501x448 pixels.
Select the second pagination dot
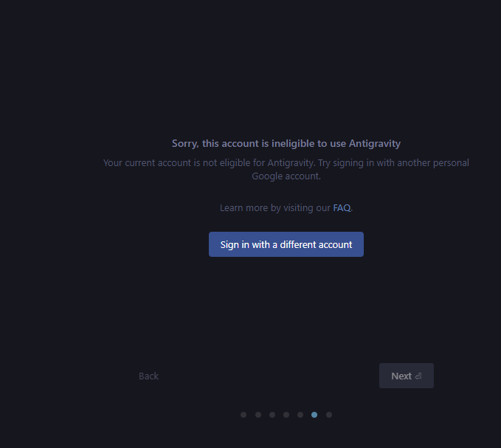click(258, 415)
